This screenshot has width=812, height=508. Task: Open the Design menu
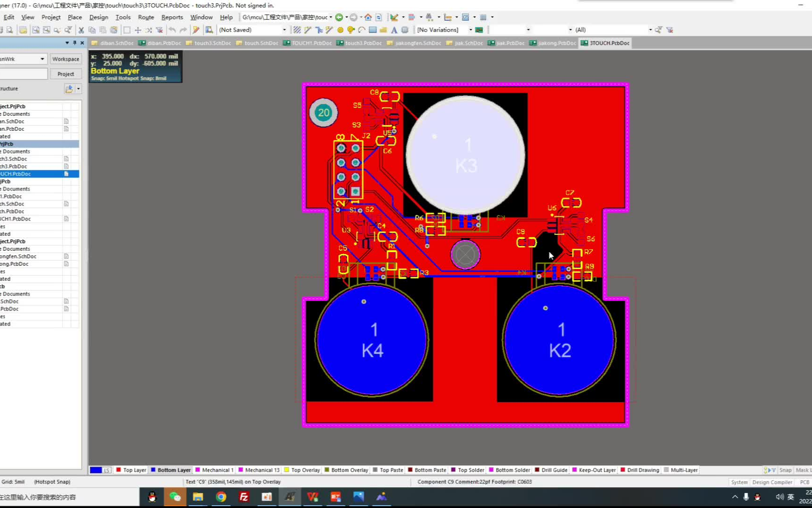click(99, 17)
